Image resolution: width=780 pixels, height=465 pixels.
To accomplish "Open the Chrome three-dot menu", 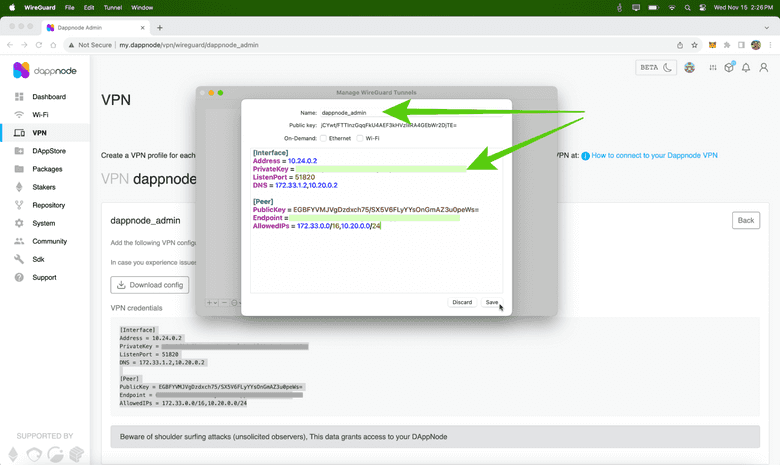I will (x=768, y=45).
